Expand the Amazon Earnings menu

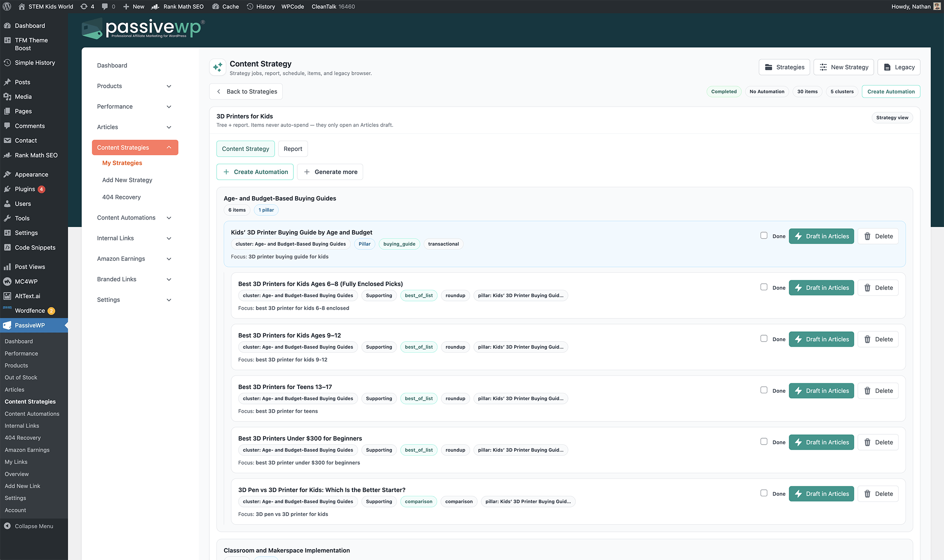pyautogui.click(x=169, y=259)
